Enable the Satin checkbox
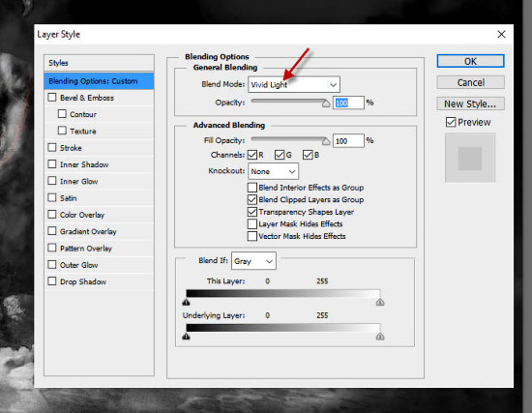Viewport: 532px width, 413px height. (x=52, y=197)
